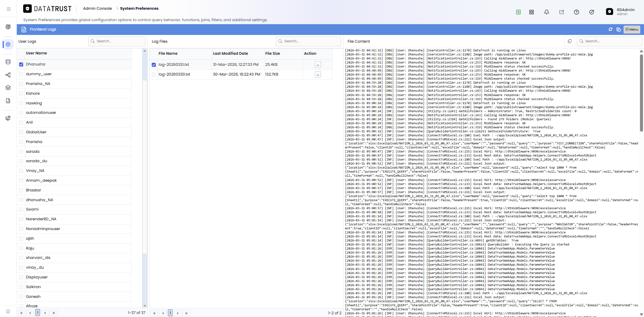Viewport: 644px width, 317px height.
Task: Select the GlobalUser row
Action: coord(74,132)
